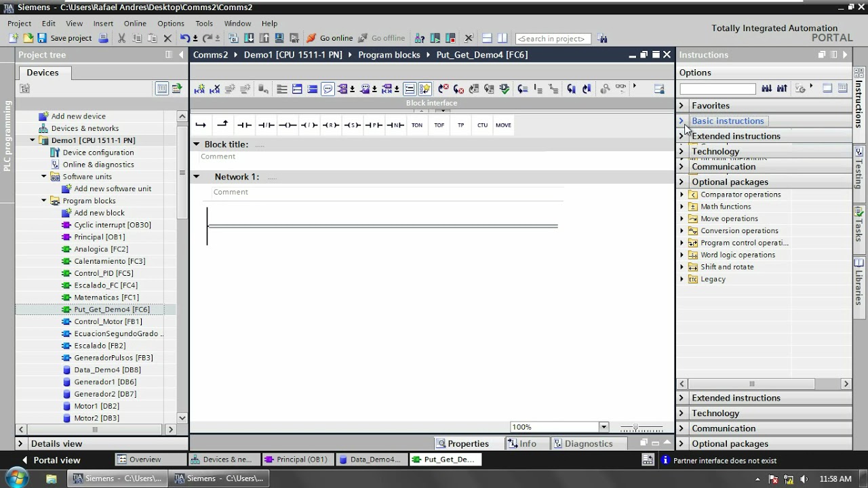Click the Download to device icon

coord(249,39)
